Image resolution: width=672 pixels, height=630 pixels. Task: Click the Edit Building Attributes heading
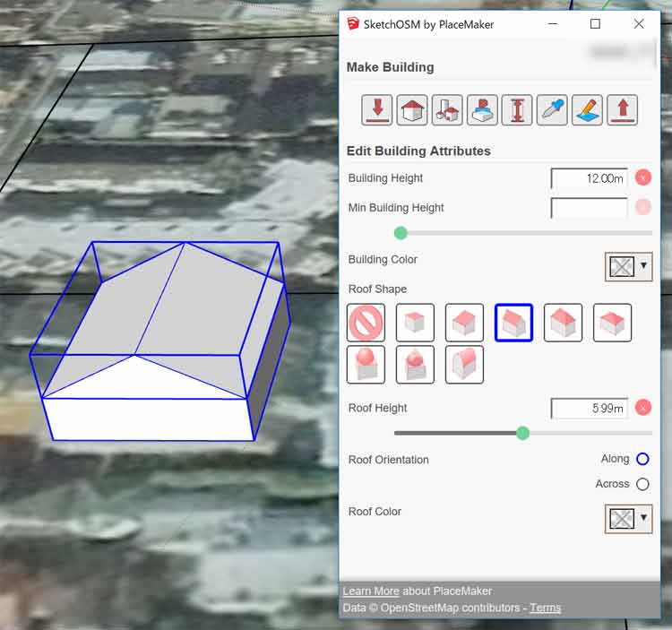click(x=418, y=151)
